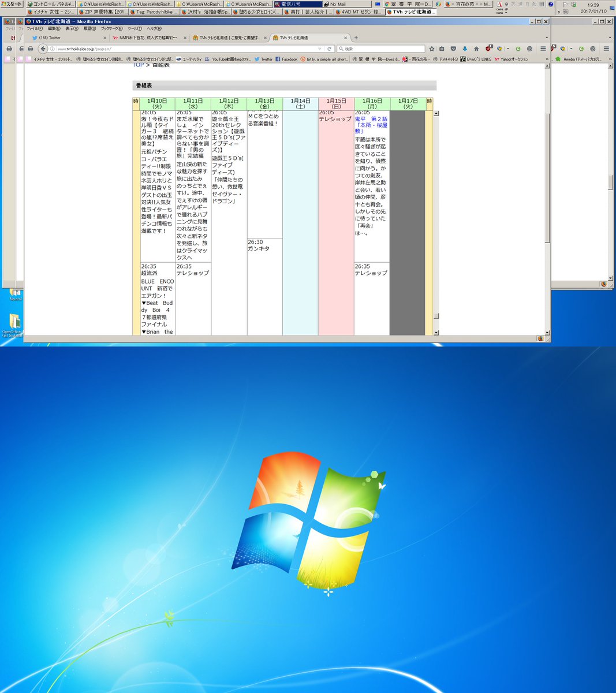
Task: Open the ブックマーク(B) menu
Action: pos(111,29)
